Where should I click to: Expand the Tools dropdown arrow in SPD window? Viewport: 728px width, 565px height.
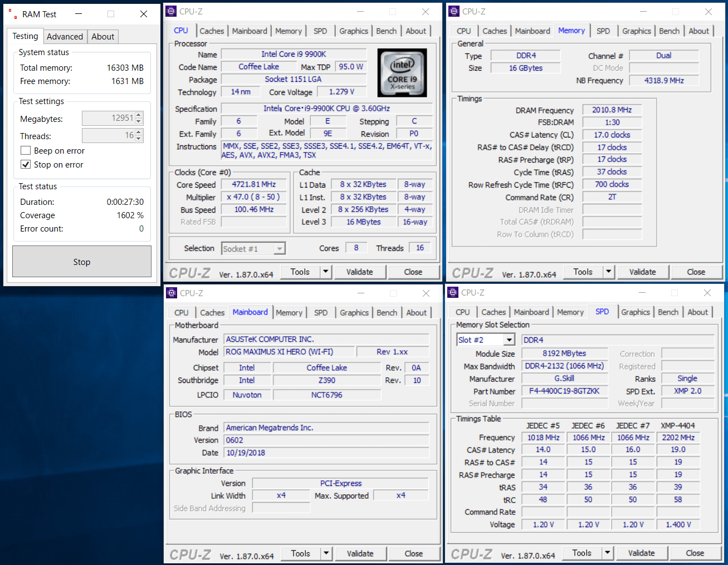(608, 553)
